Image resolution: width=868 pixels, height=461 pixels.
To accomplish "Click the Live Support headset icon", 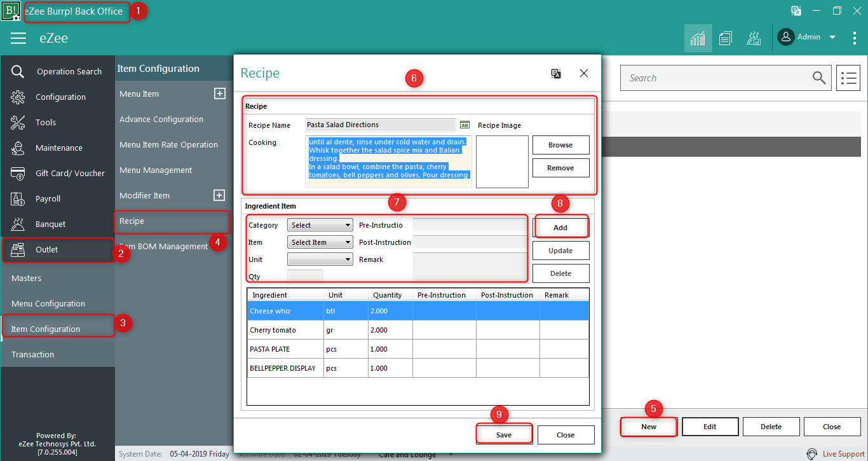I will click(x=811, y=454).
